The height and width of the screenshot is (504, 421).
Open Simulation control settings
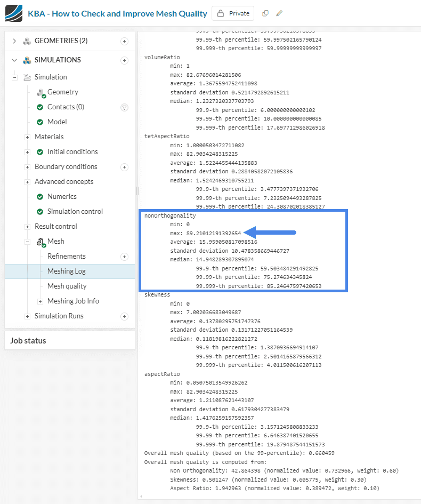75,212
